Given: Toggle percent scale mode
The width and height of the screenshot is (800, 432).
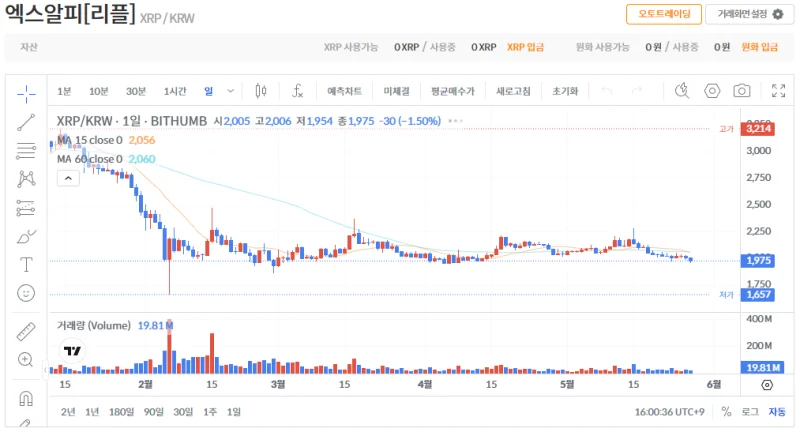Looking at the screenshot, I should (x=727, y=412).
